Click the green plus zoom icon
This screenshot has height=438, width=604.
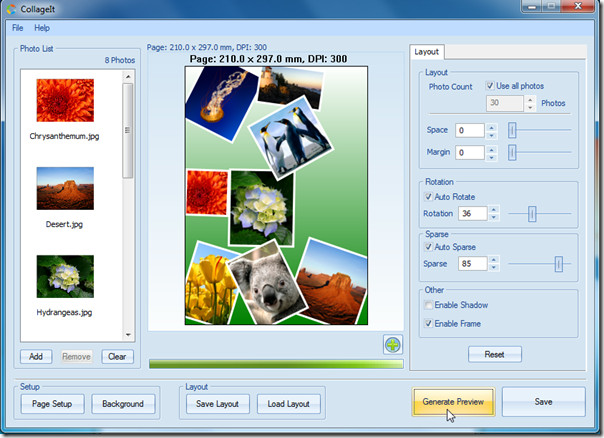(393, 344)
